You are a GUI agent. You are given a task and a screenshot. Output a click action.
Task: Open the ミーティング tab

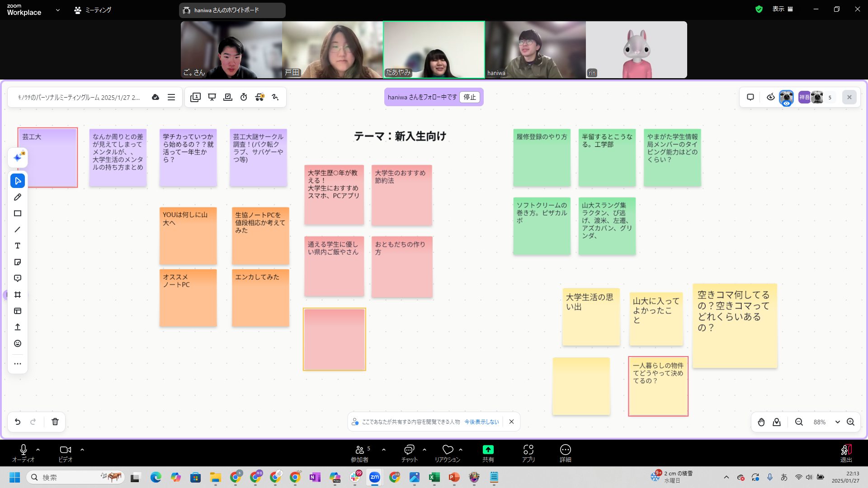click(x=93, y=10)
